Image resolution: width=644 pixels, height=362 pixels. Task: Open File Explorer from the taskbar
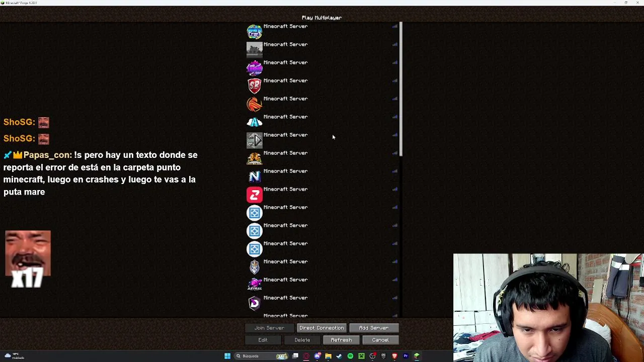pos(328,356)
